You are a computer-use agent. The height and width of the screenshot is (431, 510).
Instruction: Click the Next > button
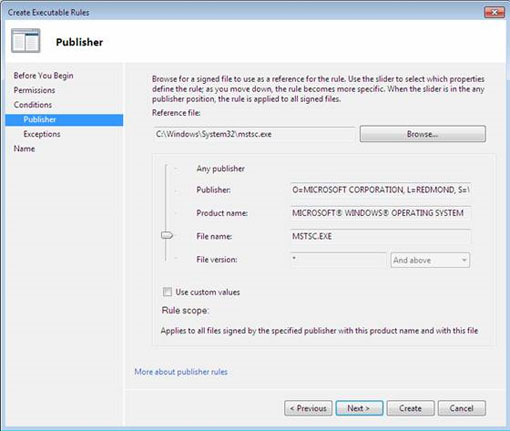point(359,408)
